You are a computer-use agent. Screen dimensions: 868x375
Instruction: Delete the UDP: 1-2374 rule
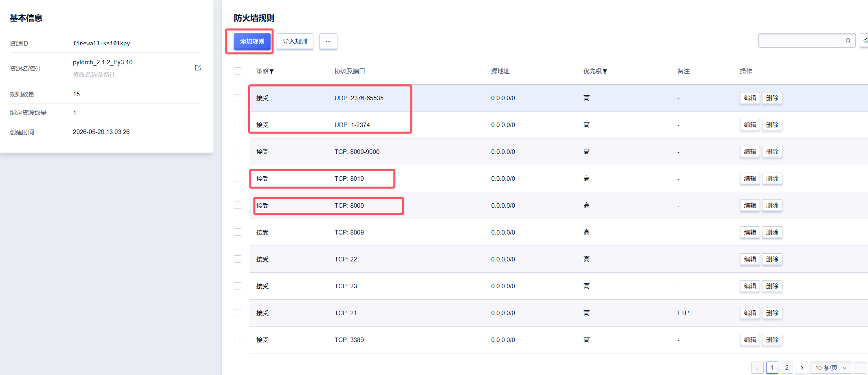click(x=772, y=125)
